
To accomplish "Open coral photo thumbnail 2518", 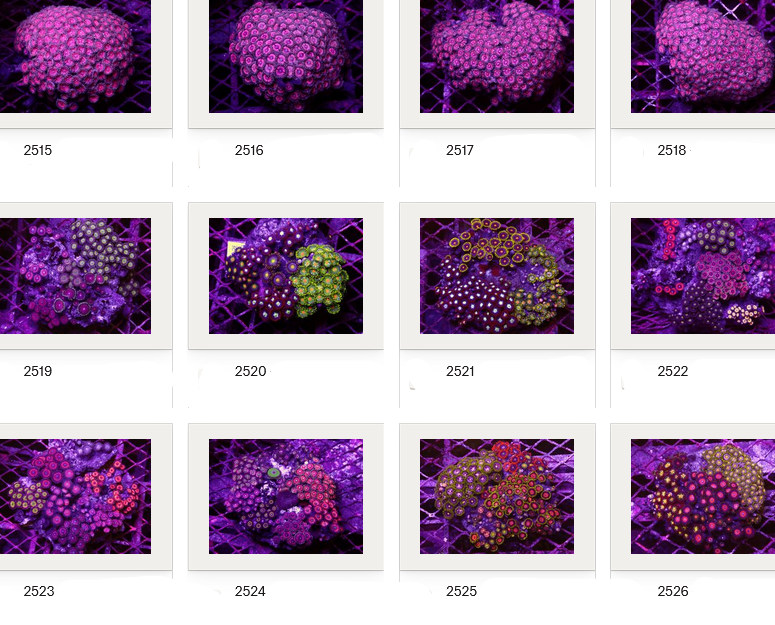I will 703,56.
